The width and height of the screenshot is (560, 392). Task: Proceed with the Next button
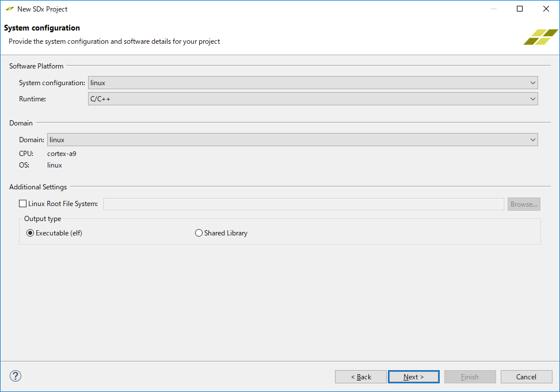coord(413,377)
